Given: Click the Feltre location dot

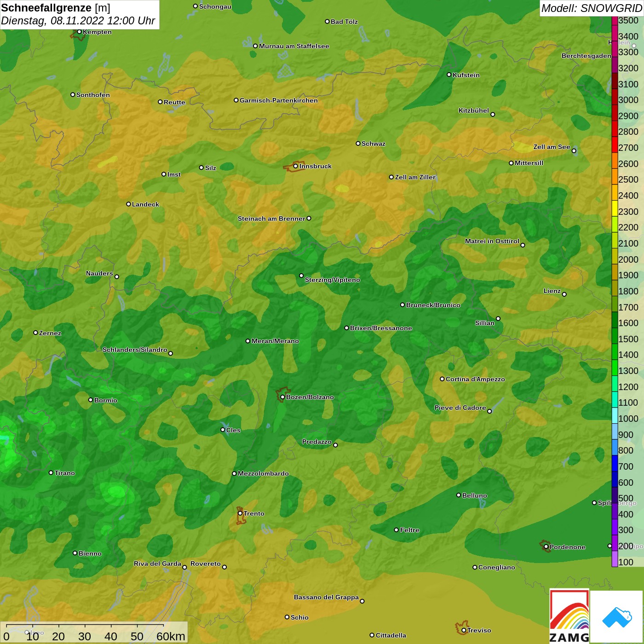Looking at the screenshot, I should 396,530.
